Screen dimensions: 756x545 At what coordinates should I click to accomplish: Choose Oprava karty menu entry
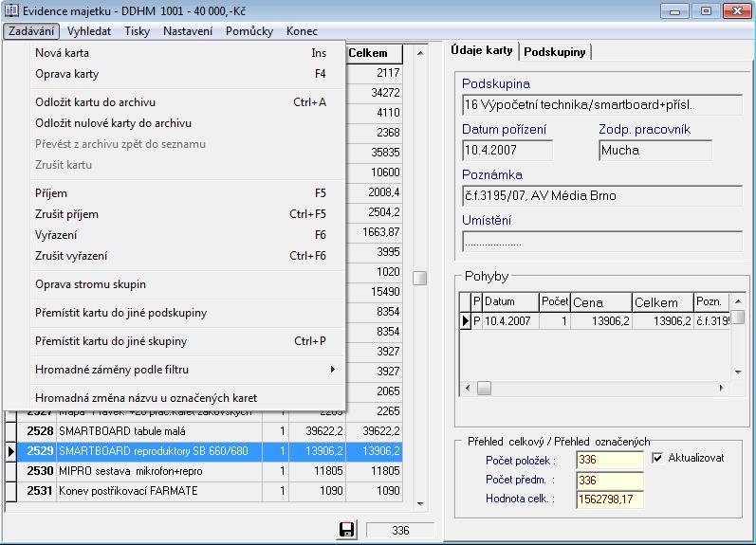188,74
